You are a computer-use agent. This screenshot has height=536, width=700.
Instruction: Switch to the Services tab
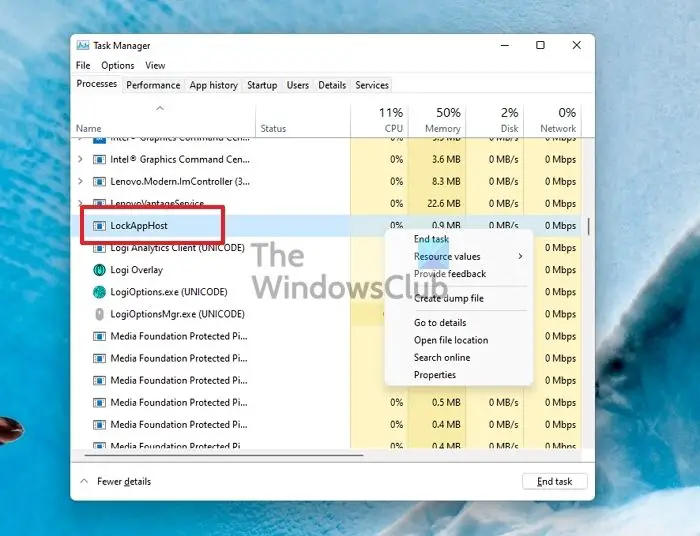coord(372,85)
